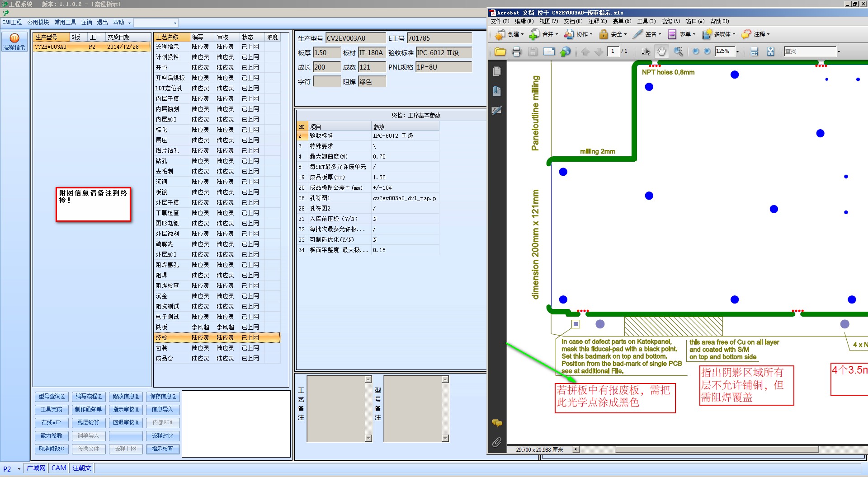Select the 最大翘曲度(%) parameter row
The width and height of the screenshot is (868, 477).
pos(368,157)
